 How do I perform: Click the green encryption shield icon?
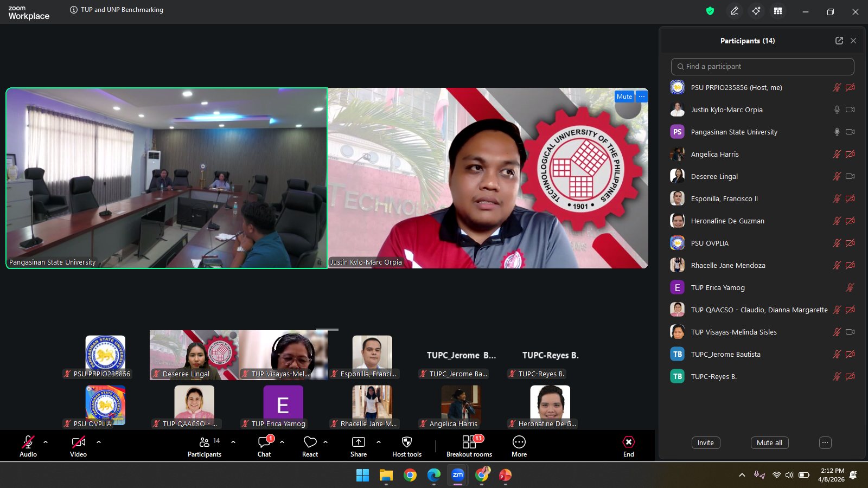710,11
